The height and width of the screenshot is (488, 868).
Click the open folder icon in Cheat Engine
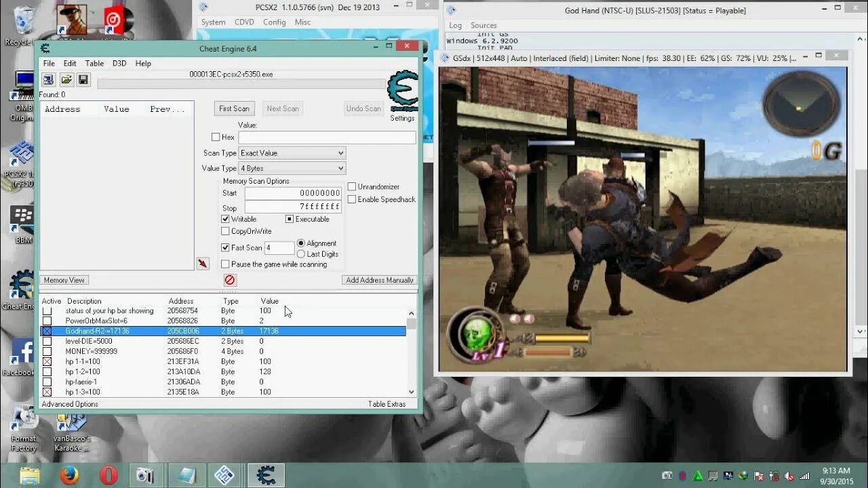(66, 80)
